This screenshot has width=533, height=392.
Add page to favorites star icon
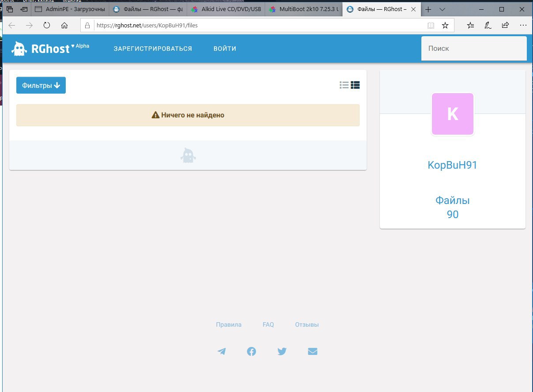445,26
